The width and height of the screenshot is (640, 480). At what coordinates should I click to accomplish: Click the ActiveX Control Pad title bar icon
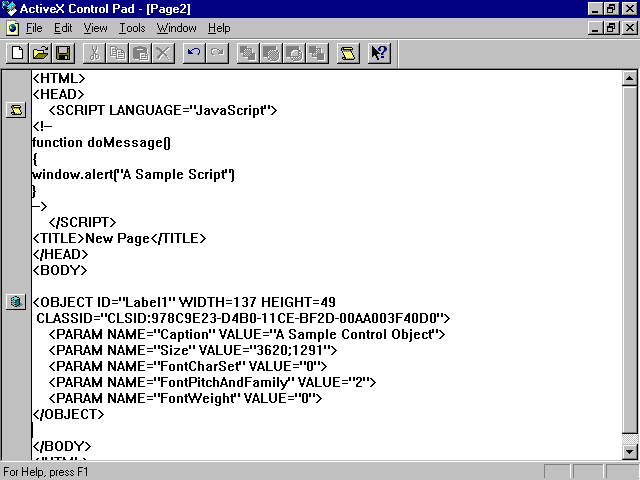tap(11, 9)
